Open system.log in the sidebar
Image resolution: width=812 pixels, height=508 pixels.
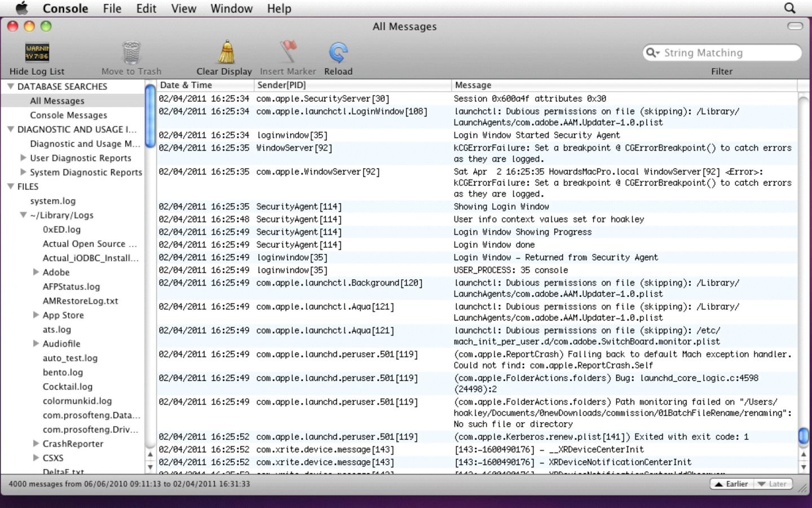tap(53, 201)
